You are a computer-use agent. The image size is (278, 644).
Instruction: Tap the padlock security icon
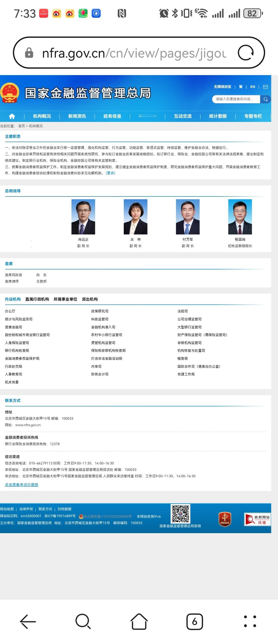click(29, 53)
